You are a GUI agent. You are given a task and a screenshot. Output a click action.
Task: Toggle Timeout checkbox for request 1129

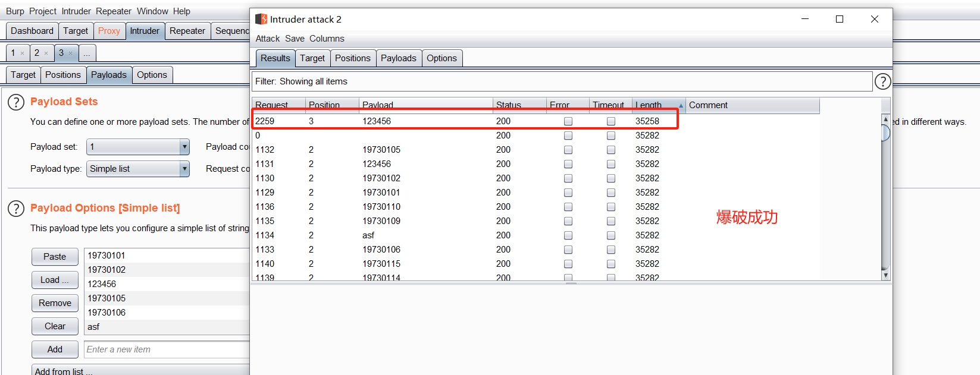pyautogui.click(x=611, y=193)
